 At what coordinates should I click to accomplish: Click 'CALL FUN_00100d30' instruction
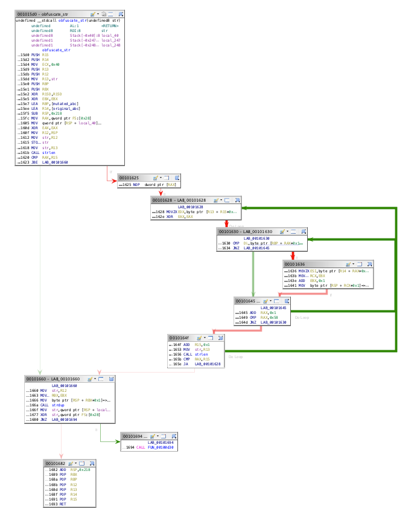[148, 447]
